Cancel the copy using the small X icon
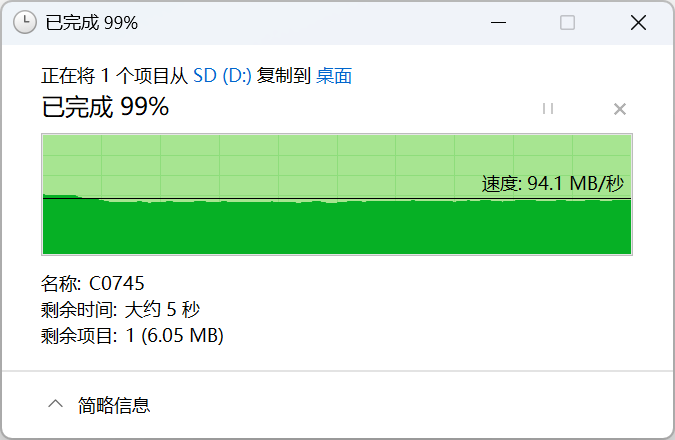The height and width of the screenshot is (440, 675). click(x=619, y=109)
